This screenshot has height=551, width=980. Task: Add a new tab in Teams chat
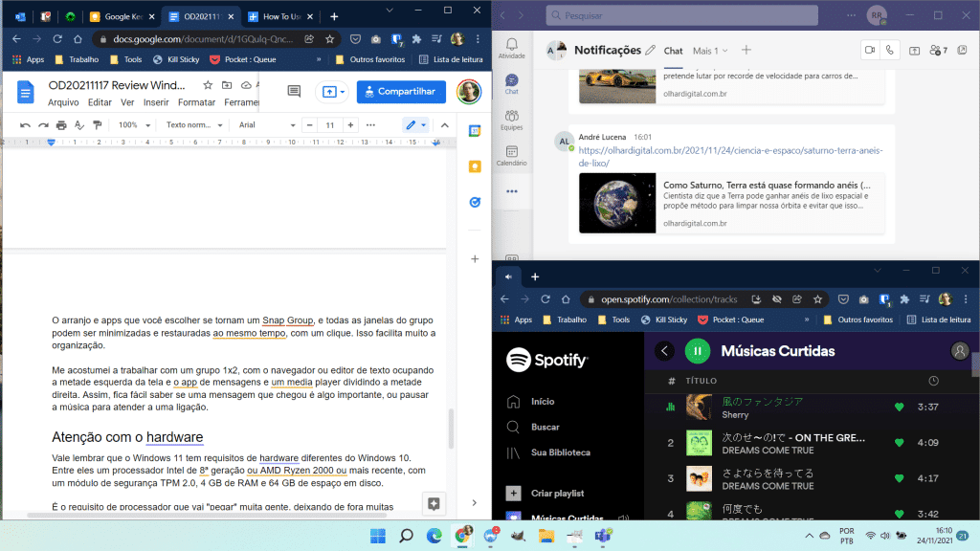746,50
